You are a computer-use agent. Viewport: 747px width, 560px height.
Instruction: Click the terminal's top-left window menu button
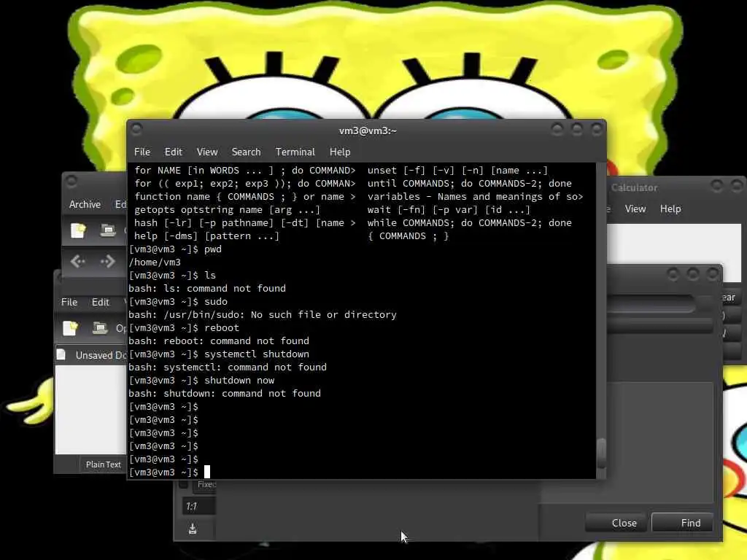pos(136,128)
